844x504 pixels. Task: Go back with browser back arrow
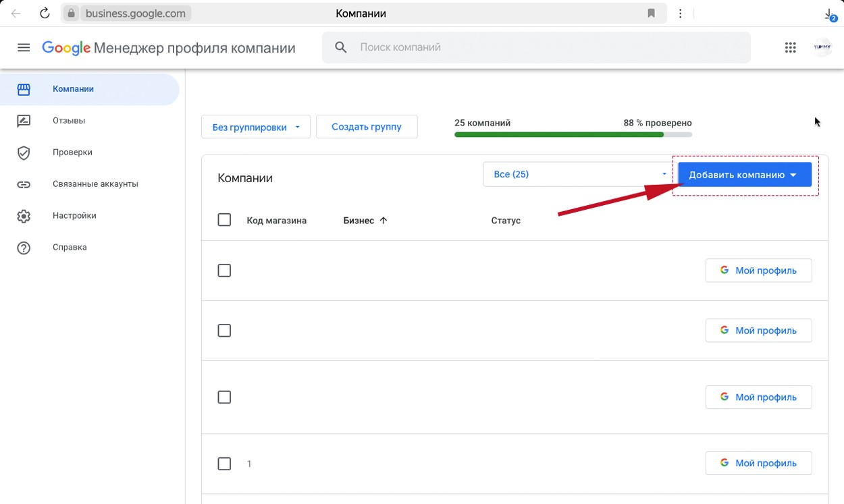point(16,13)
